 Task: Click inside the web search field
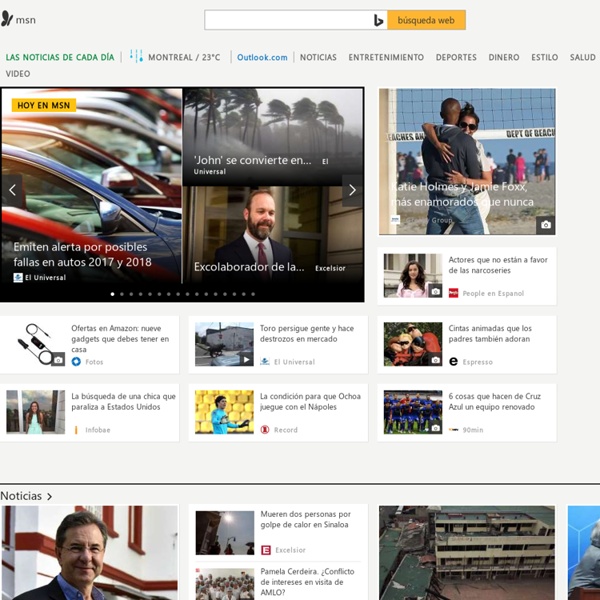287,20
